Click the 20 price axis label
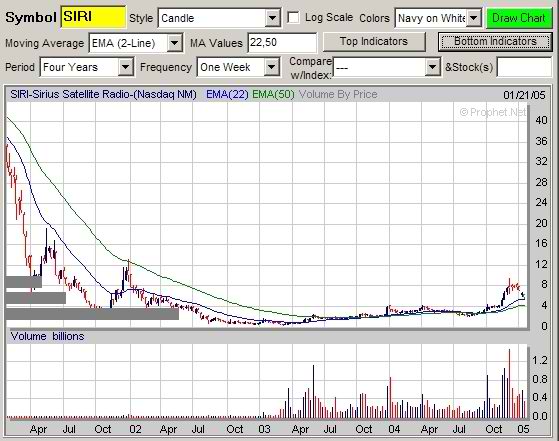Image resolution: width=559 pixels, height=441 pixels. click(541, 223)
